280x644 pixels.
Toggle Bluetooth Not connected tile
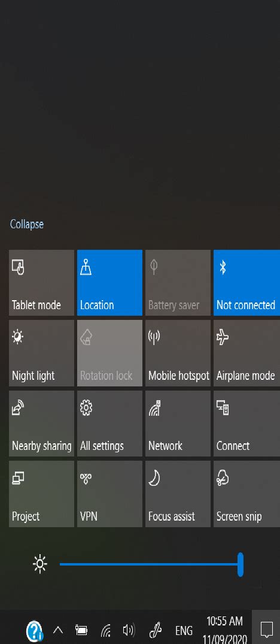click(246, 283)
